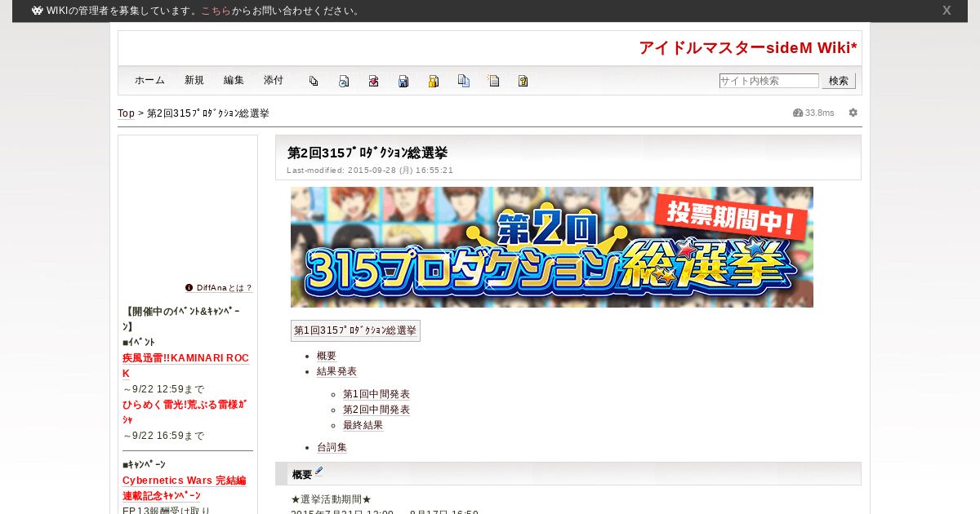
Task: Click the settings gear icon near breadcrumb
Action: click(853, 113)
